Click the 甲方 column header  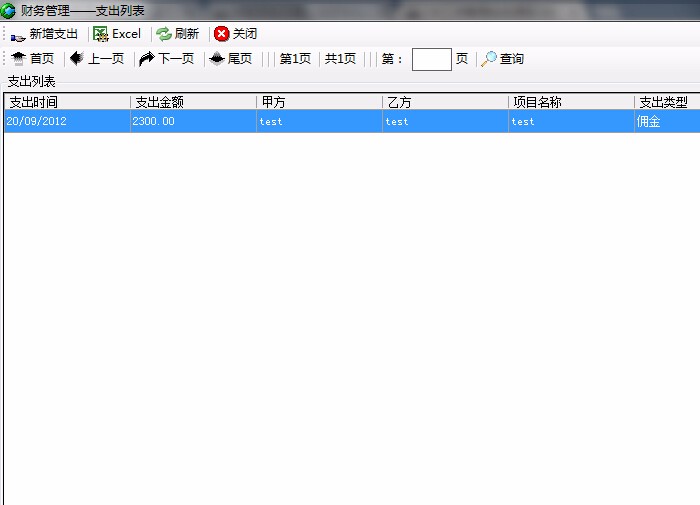coord(319,102)
